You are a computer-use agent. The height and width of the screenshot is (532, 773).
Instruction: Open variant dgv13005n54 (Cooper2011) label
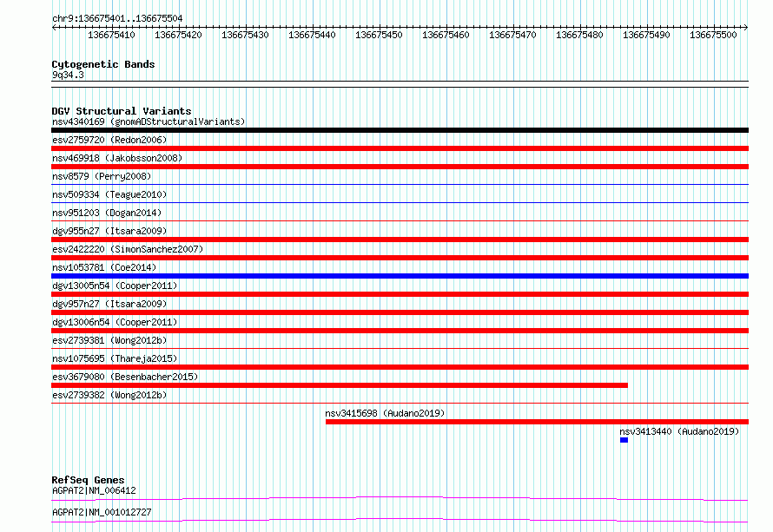click(115, 286)
